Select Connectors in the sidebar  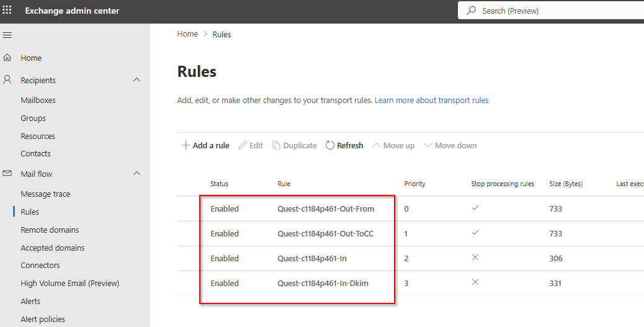pyautogui.click(x=40, y=266)
